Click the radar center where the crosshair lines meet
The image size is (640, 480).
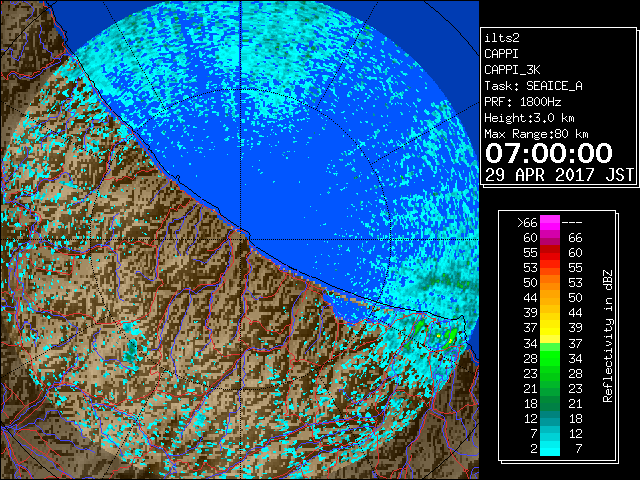point(241,239)
